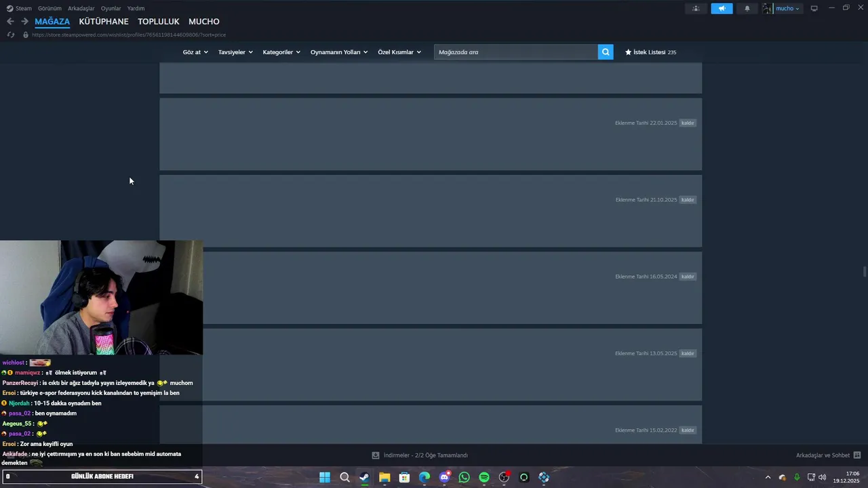This screenshot has height=488, width=868.
Task: Remove item added 21.10.2025 via kaldır
Action: (688, 200)
